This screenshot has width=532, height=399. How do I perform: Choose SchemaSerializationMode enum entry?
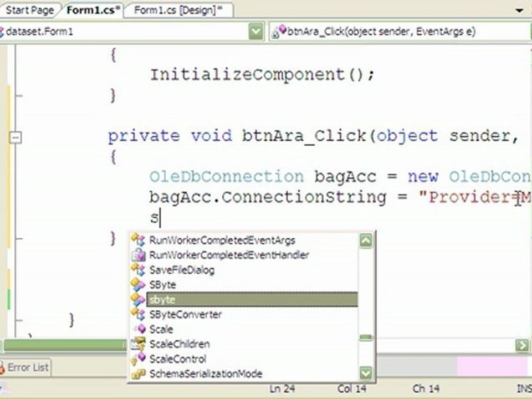click(206, 374)
